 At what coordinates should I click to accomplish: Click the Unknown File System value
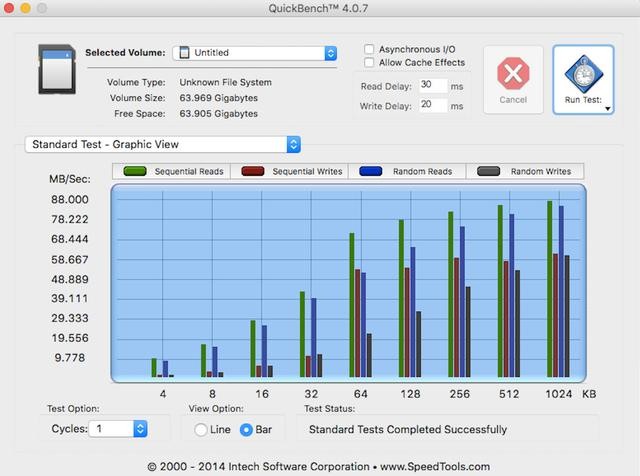(x=225, y=82)
